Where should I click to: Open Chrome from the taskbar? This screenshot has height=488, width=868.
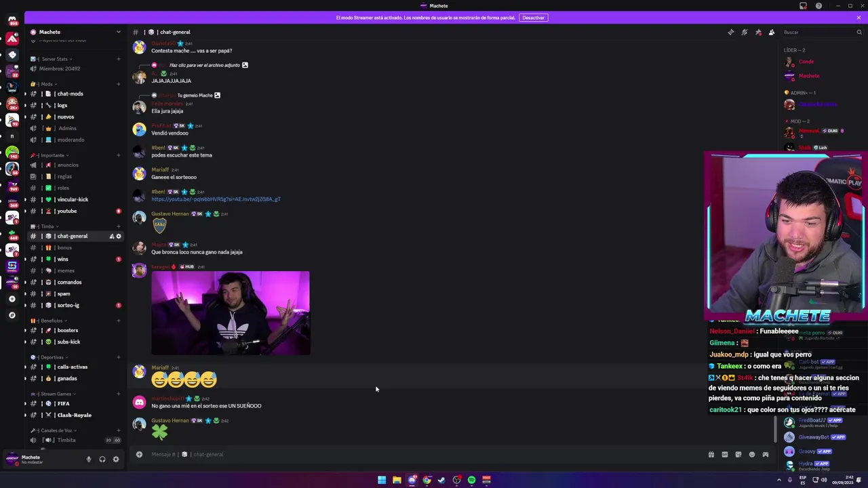pos(427,480)
